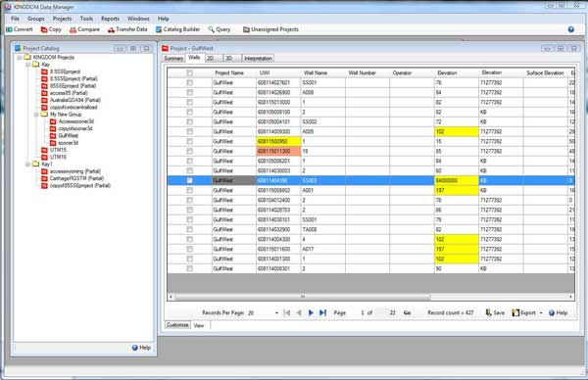Open the Groups menu
Screen dimensions: 588x380
pos(36,19)
